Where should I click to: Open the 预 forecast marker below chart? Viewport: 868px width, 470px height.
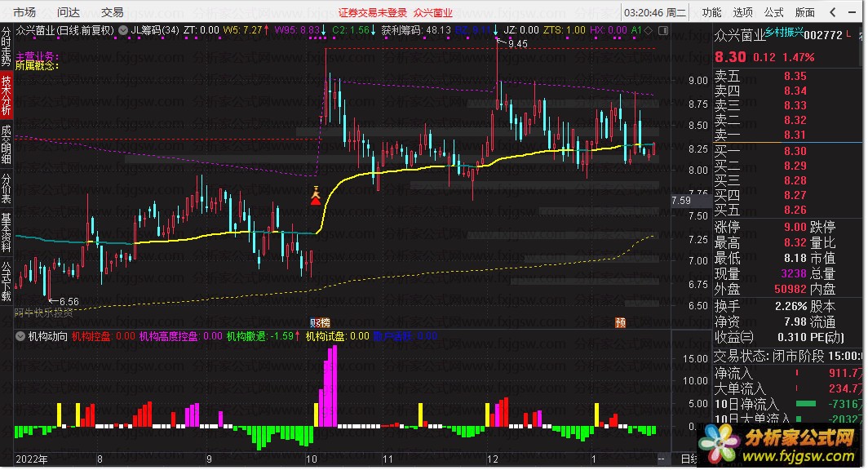[621, 323]
